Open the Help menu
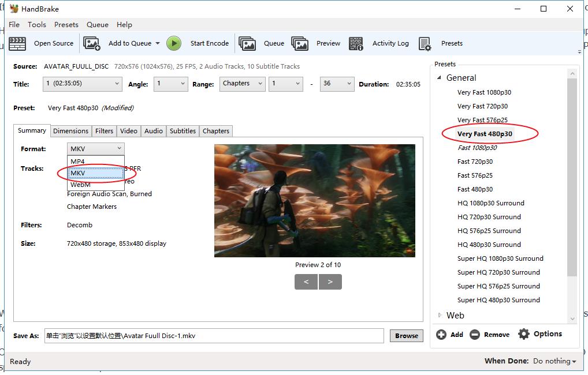This screenshot has height=375, width=588. [x=124, y=25]
